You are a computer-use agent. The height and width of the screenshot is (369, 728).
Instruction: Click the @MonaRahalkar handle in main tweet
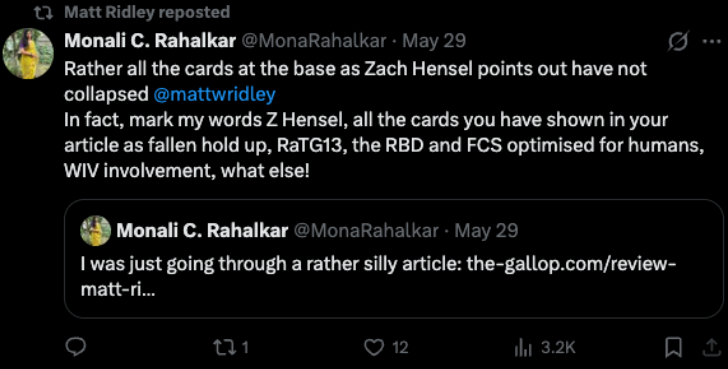point(312,41)
